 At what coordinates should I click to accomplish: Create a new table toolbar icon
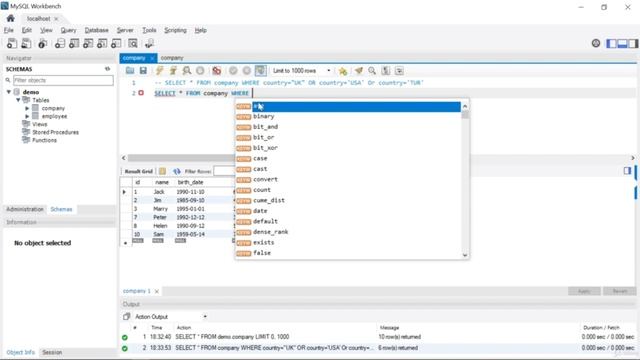[x=74, y=43]
